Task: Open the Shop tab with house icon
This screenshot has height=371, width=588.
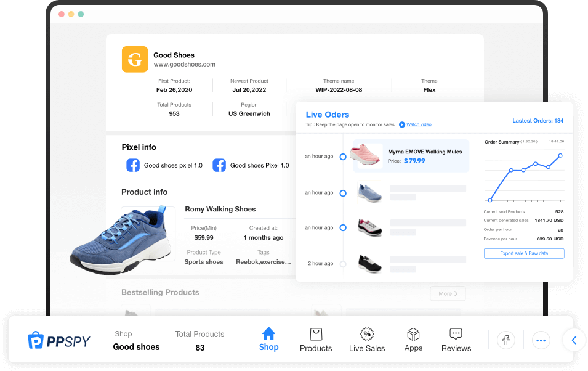Action: [x=268, y=340]
